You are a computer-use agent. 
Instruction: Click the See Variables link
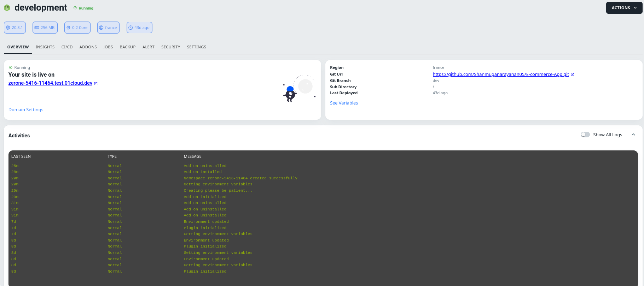pos(344,103)
